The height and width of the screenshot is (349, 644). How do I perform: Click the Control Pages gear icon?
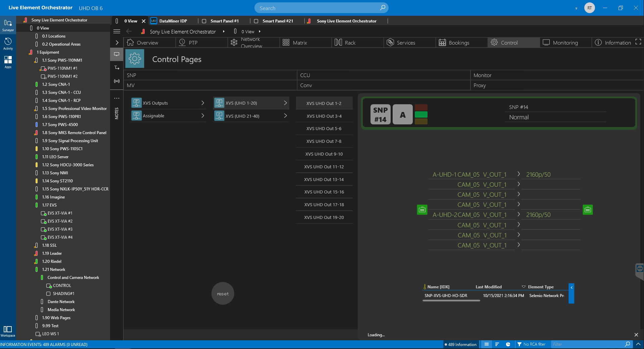pyautogui.click(x=135, y=59)
